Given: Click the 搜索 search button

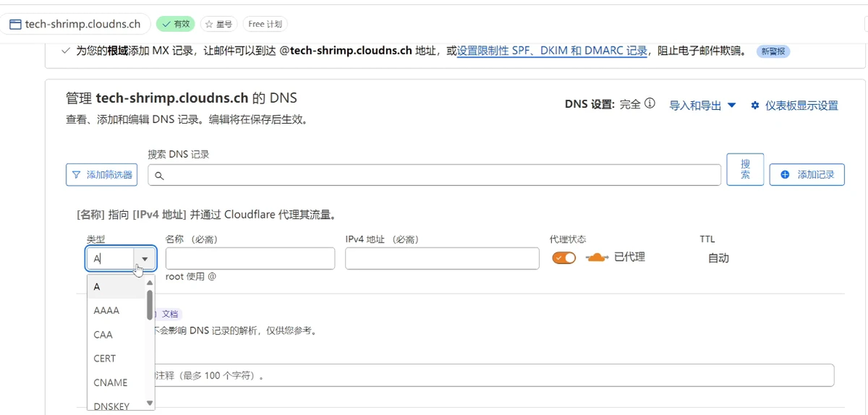Looking at the screenshot, I should [x=745, y=170].
